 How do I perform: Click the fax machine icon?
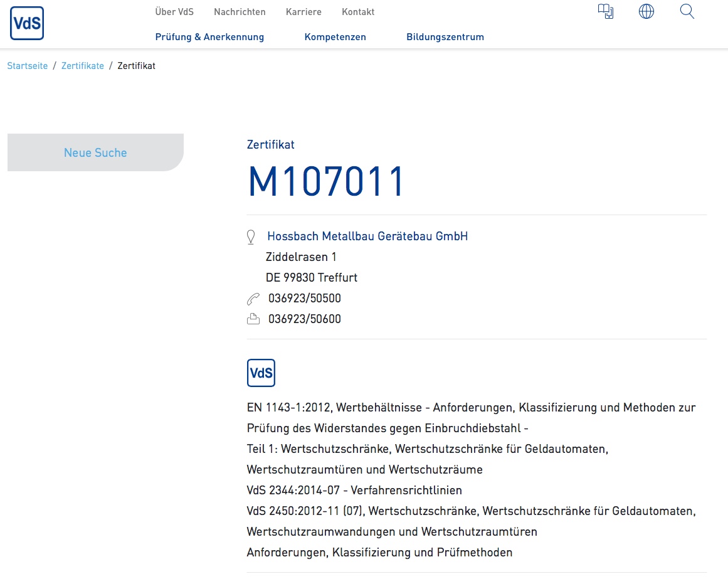coord(253,319)
